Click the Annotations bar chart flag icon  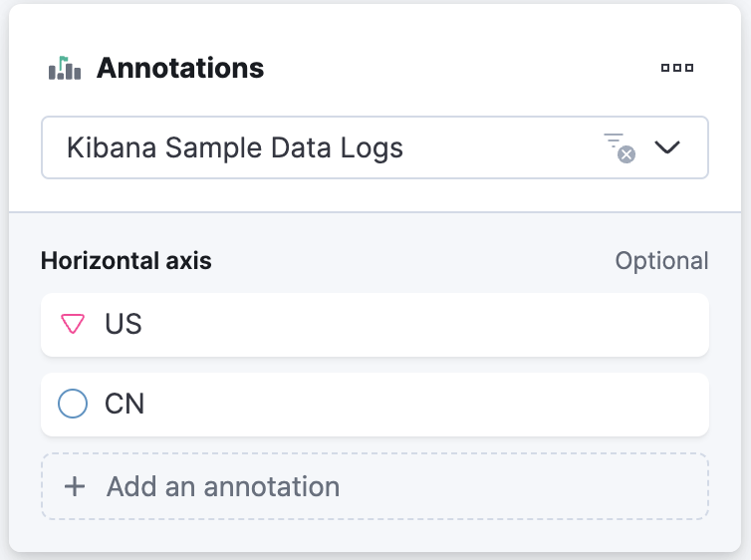pos(65,68)
